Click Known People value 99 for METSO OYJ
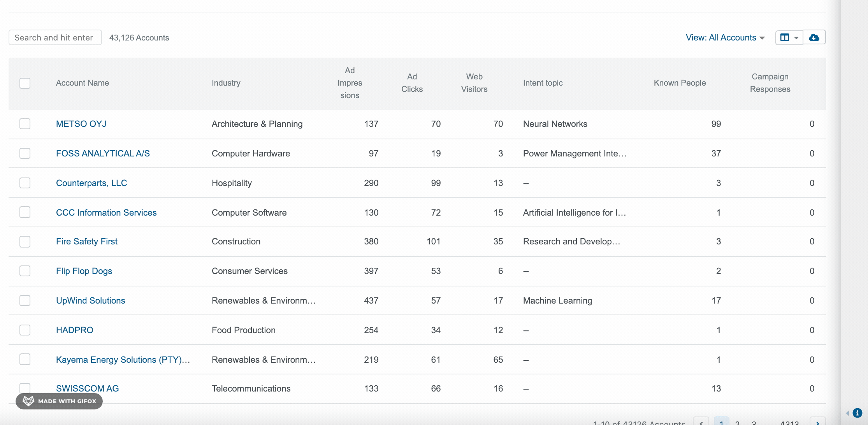The width and height of the screenshot is (868, 425). pyautogui.click(x=716, y=124)
